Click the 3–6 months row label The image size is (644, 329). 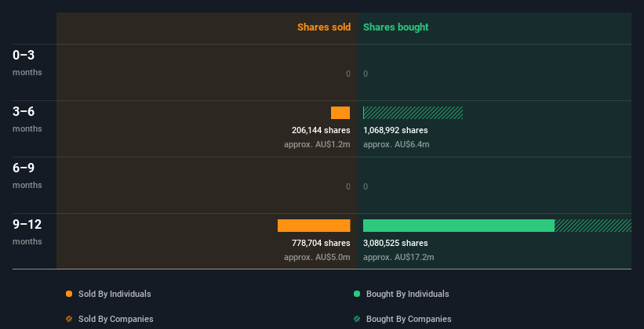tap(27, 119)
